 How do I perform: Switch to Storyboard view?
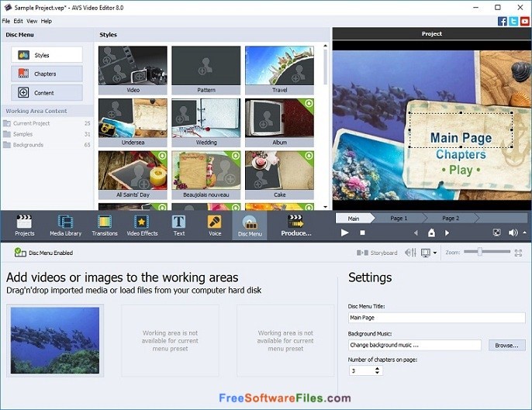377,253
